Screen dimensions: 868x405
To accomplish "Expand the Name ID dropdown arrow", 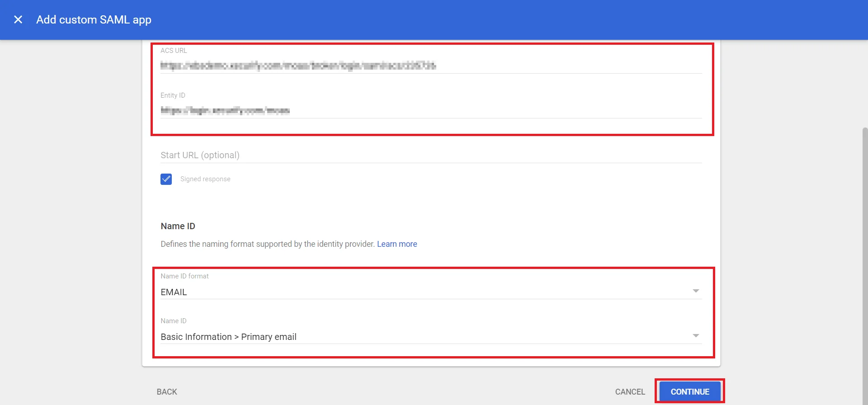I will coord(696,335).
